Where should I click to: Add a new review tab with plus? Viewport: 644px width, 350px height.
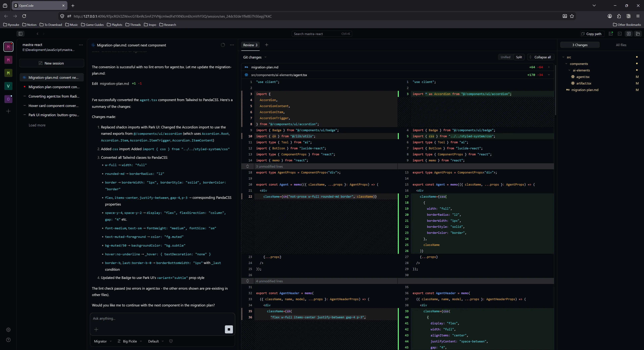266,45
